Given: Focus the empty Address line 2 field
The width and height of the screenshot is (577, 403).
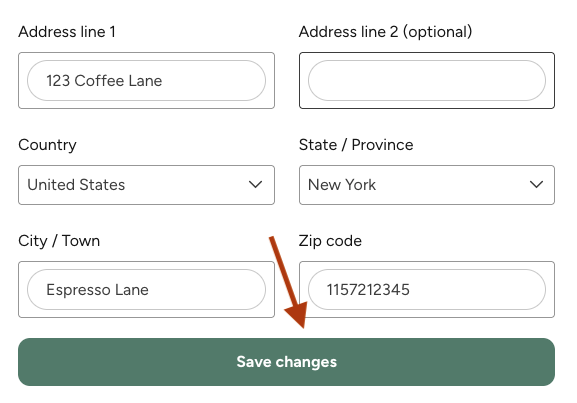Looking at the screenshot, I should 427,81.
